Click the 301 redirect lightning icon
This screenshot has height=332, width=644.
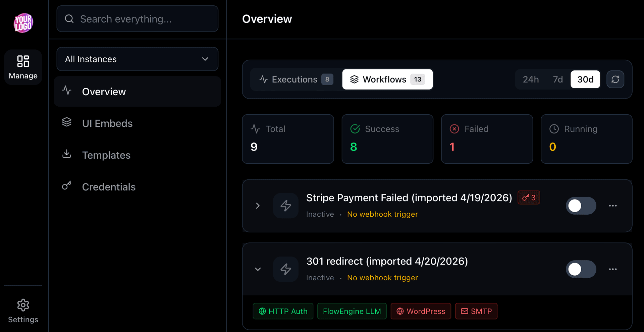coord(286,269)
